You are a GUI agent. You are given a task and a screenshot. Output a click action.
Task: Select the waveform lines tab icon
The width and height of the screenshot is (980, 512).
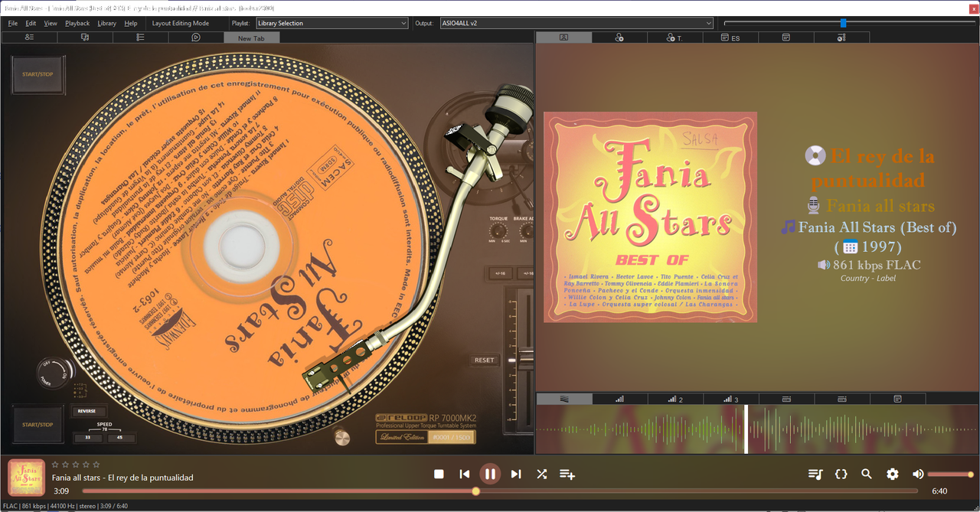pyautogui.click(x=564, y=399)
